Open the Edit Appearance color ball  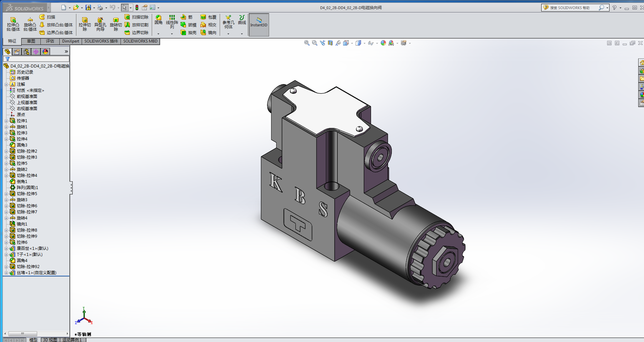click(383, 43)
